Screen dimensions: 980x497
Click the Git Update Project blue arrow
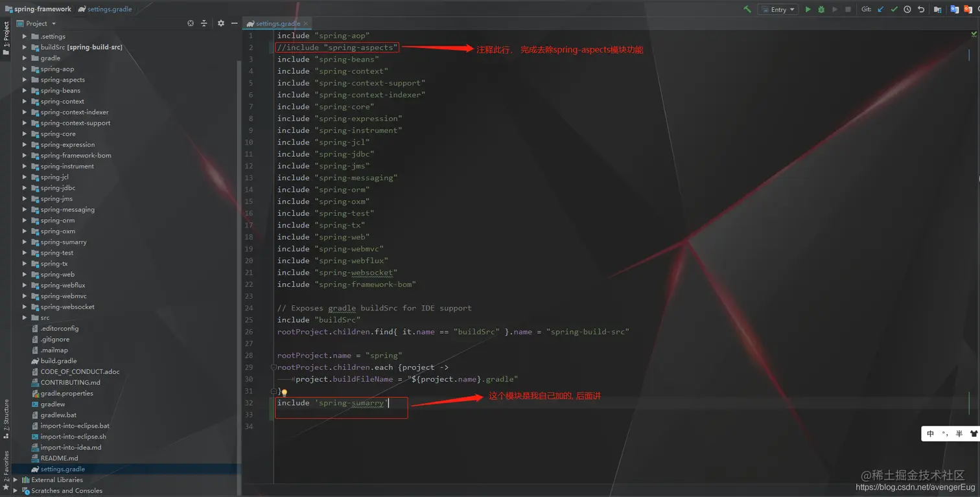pos(880,9)
